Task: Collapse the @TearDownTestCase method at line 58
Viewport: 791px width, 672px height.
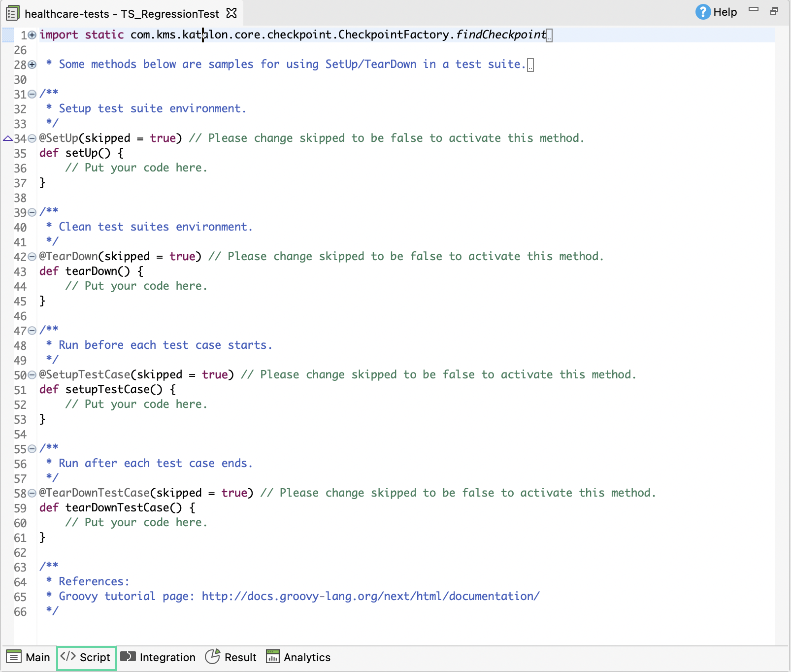Action: click(x=32, y=493)
